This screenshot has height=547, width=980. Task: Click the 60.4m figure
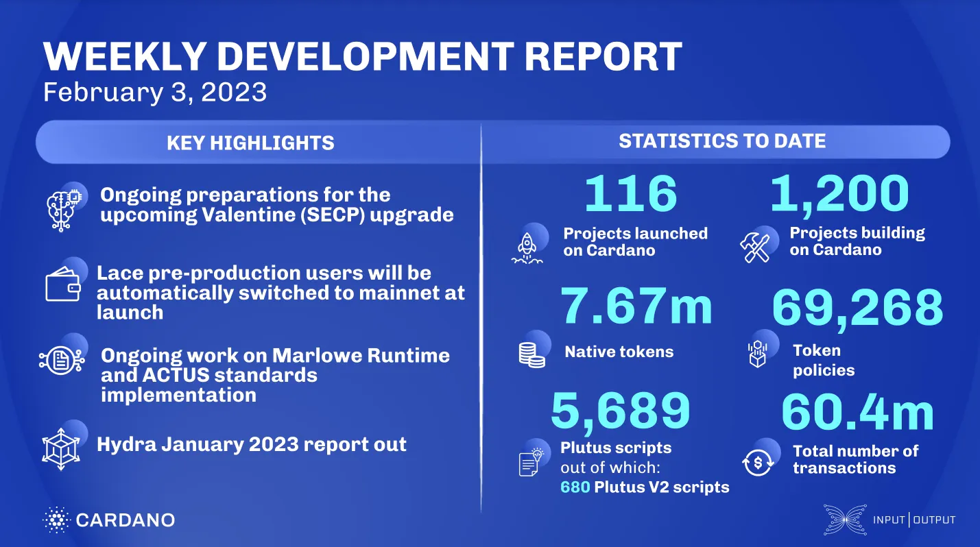[858, 413]
